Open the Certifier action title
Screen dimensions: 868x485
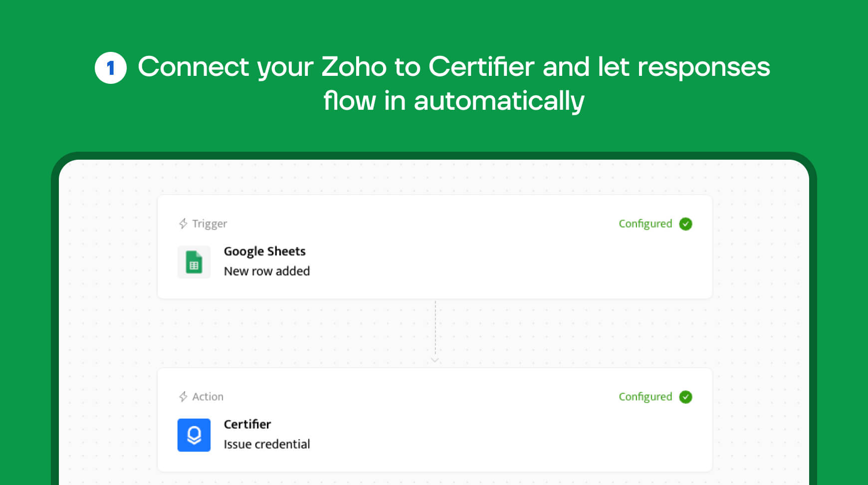coord(247,424)
